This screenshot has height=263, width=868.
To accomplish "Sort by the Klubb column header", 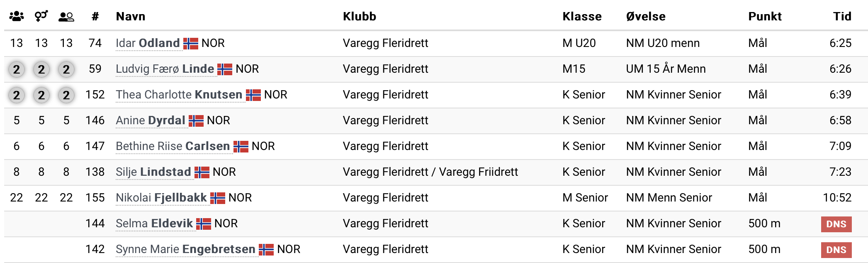I will tap(360, 16).
